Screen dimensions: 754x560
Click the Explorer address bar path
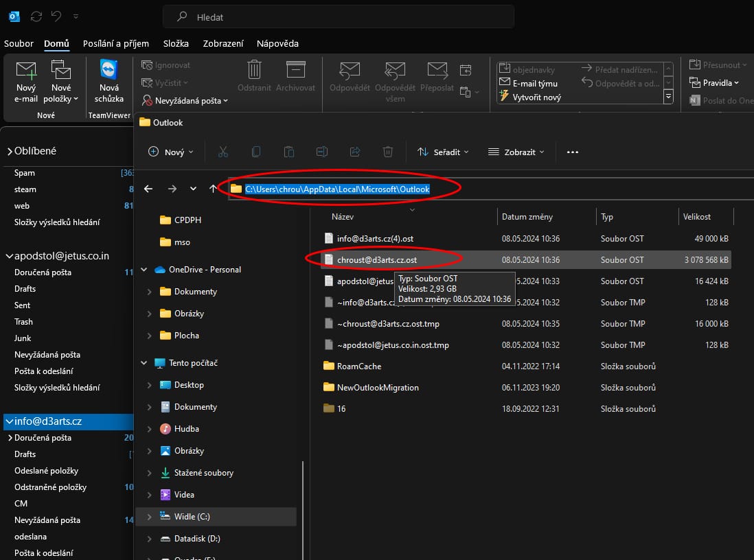337,189
